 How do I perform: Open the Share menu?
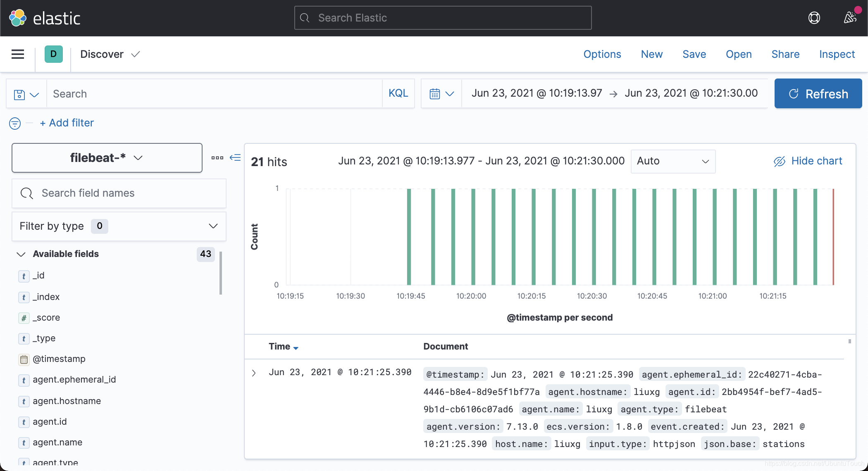[x=785, y=54]
